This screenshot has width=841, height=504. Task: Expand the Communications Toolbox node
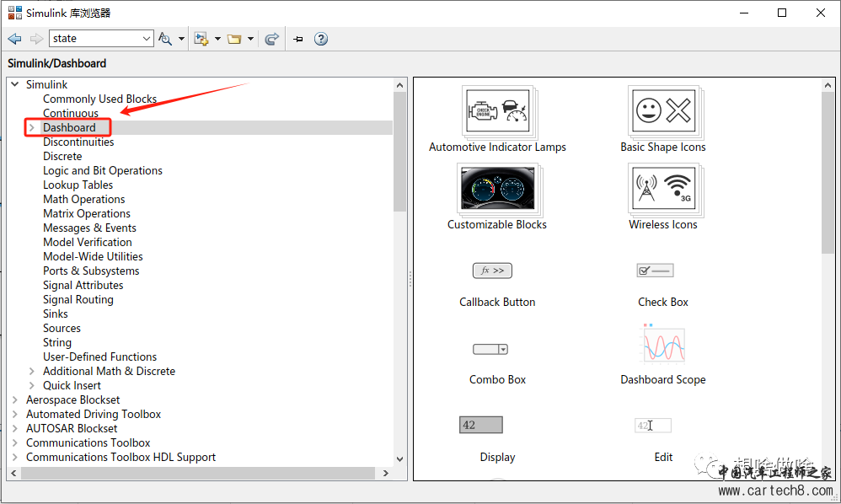tap(15, 442)
